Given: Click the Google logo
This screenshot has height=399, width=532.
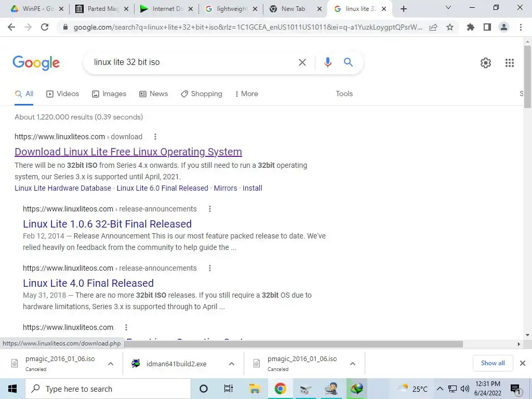Looking at the screenshot, I should tap(36, 63).
